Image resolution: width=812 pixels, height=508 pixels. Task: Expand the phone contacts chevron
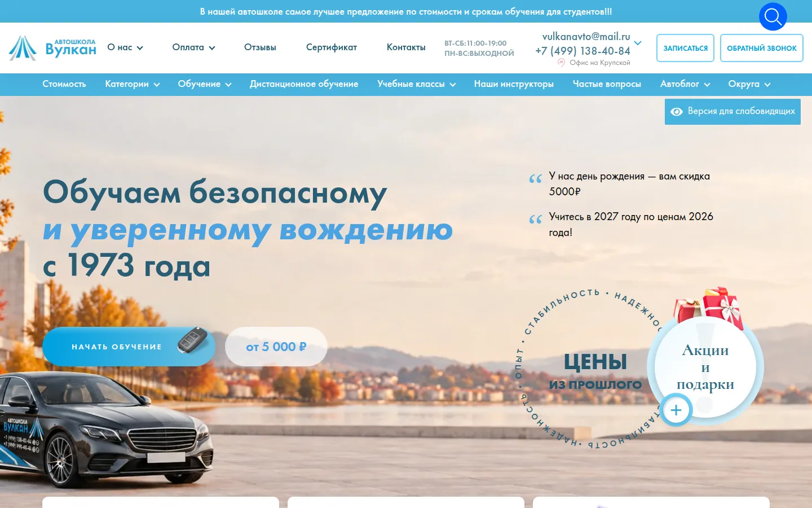click(x=638, y=43)
